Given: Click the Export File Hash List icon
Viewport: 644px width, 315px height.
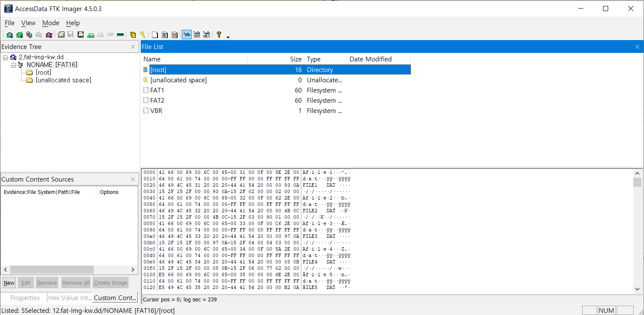Looking at the screenshot, I should (165, 35).
